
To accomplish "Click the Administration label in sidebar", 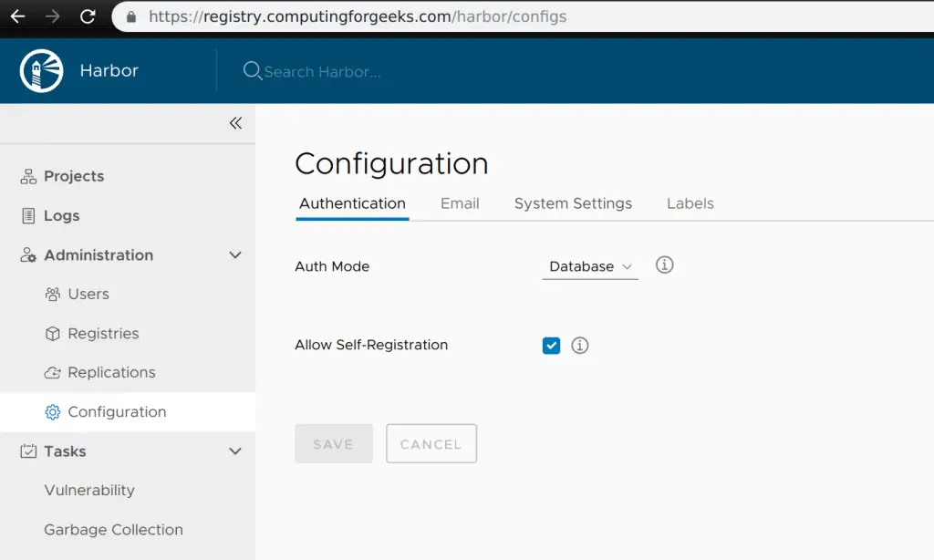I will 99,255.
